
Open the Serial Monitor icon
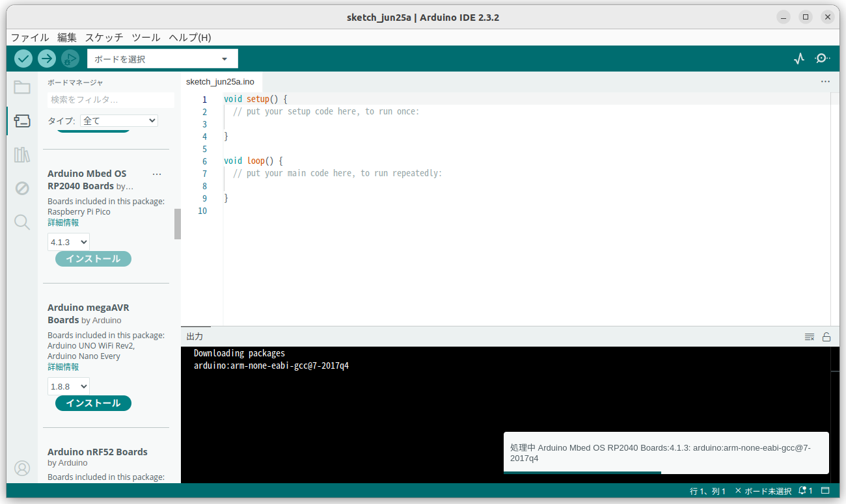822,58
